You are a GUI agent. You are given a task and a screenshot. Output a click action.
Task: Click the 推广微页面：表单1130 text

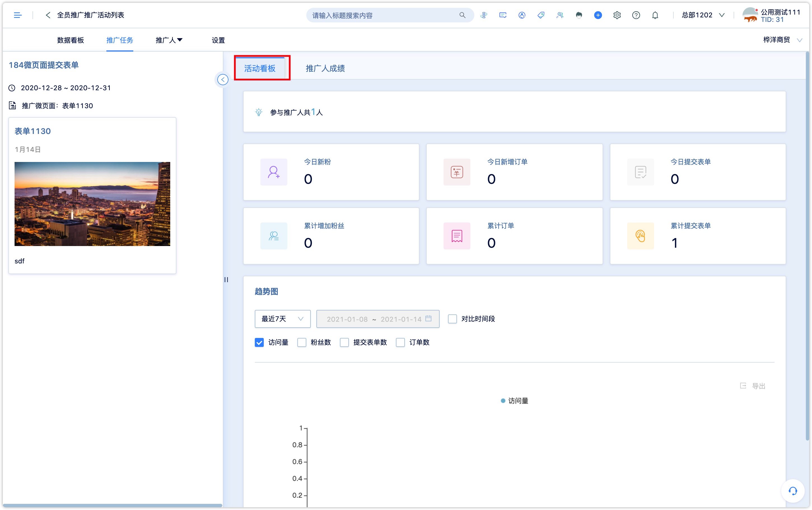(57, 106)
